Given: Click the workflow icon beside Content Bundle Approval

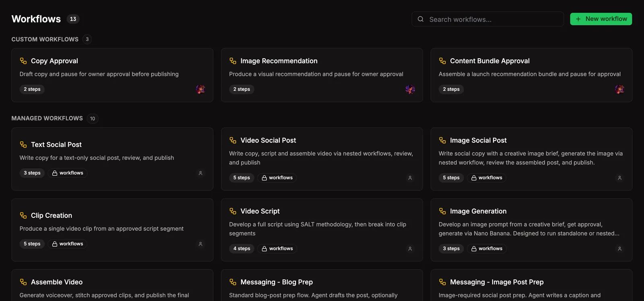Looking at the screenshot, I should click(x=442, y=61).
